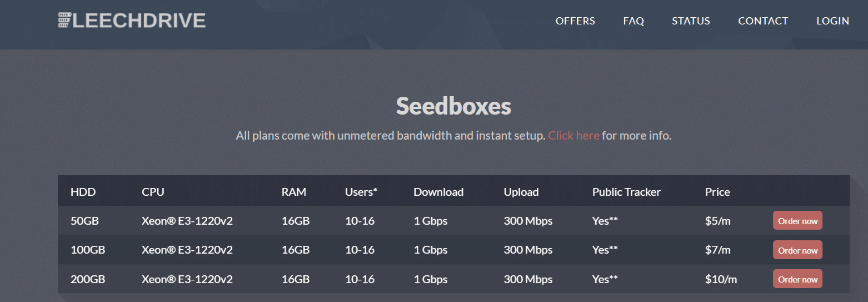Select the $10/m price cell
Image resolution: width=868 pixels, height=302 pixels.
pos(721,279)
